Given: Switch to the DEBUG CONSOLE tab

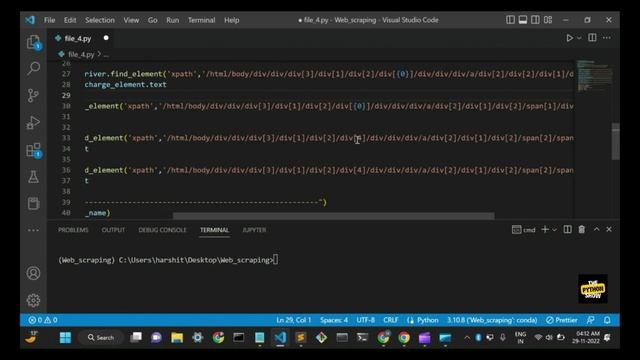Looking at the screenshot, I should point(162,230).
